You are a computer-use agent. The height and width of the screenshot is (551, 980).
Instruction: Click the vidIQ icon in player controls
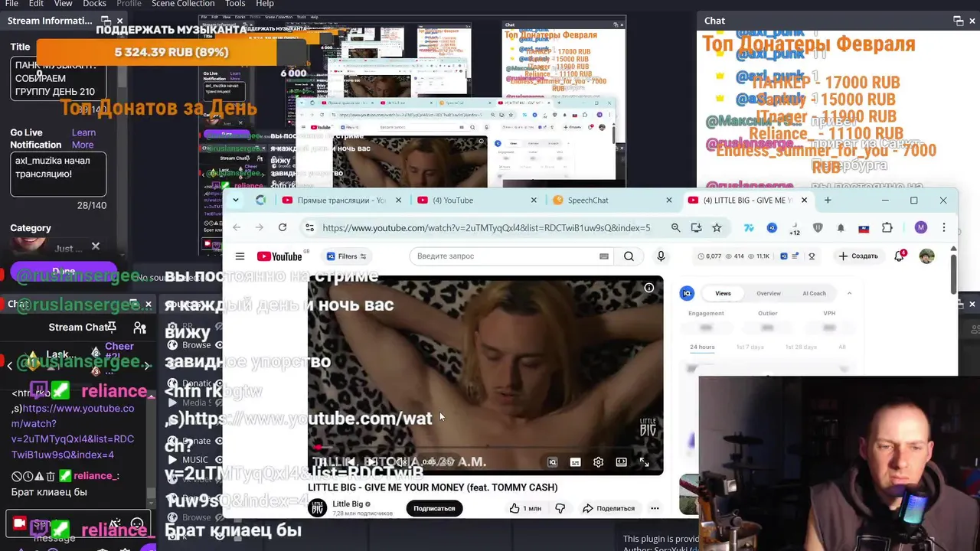click(552, 462)
